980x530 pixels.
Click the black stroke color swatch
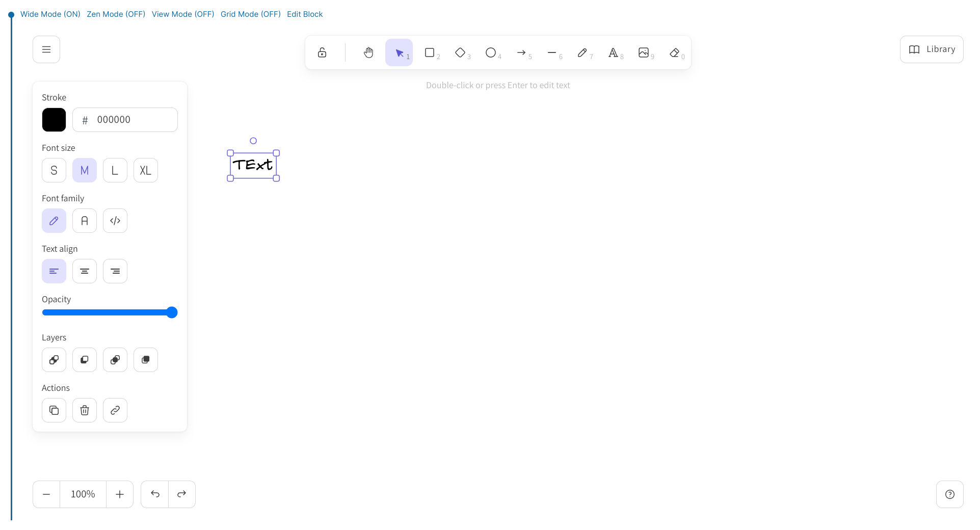coord(54,120)
